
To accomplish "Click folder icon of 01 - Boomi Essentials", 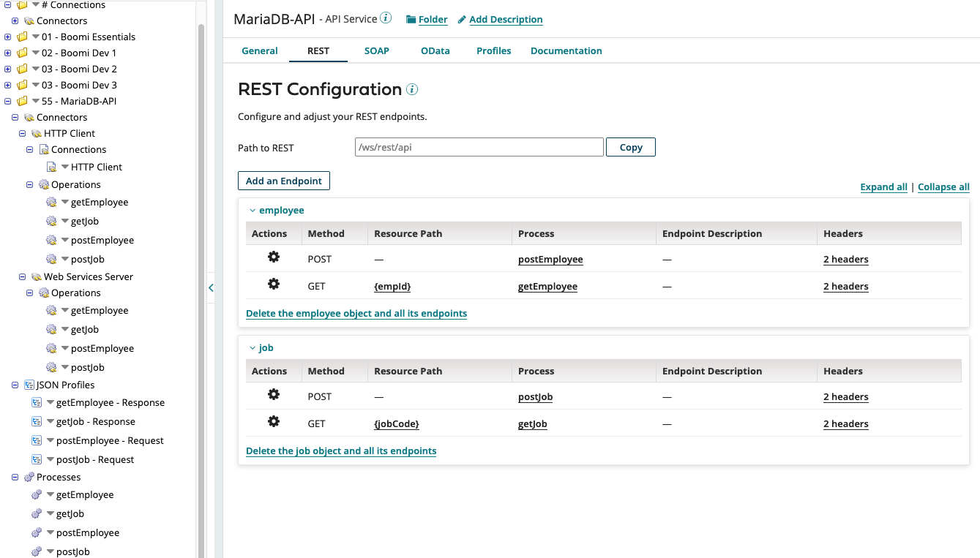I will click(x=22, y=37).
